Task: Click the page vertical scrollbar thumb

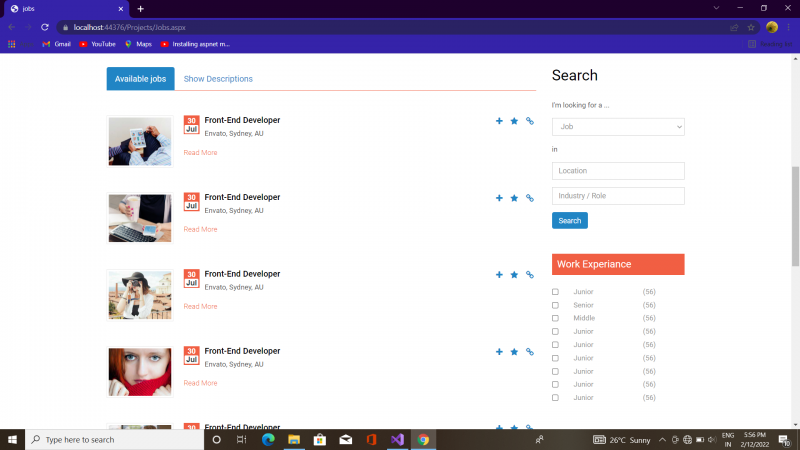Action: (x=795, y=216)
